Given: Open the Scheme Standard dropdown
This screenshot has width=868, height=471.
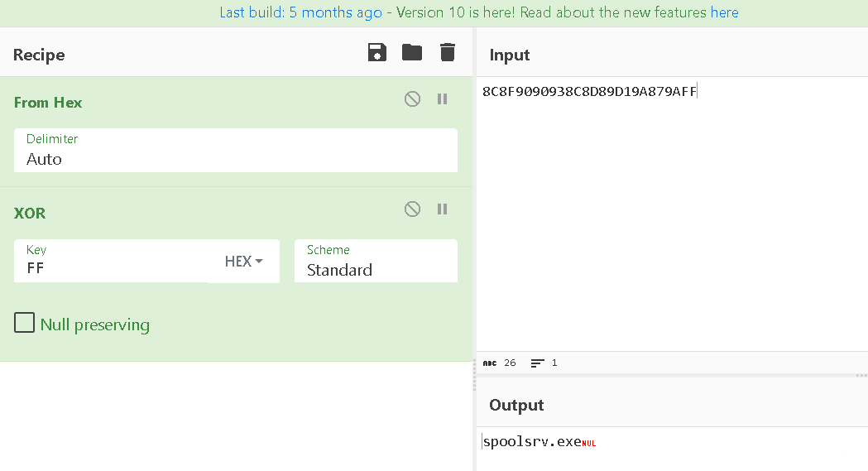Looking at the screenshot, I should (376, 261).
